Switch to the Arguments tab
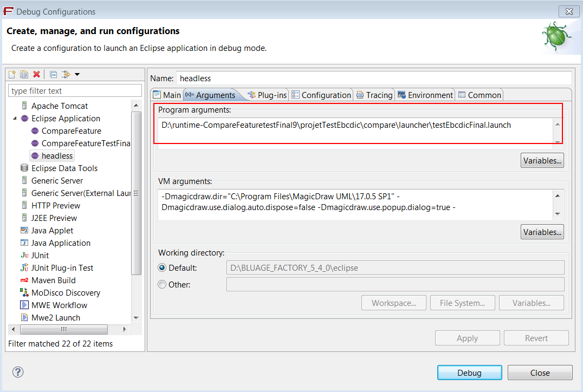583x392 pixels. [210, 95]
